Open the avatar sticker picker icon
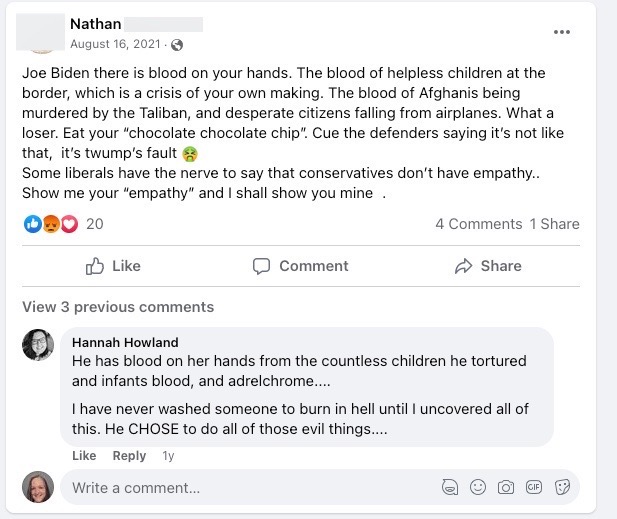The image size is (617, 519). coord(450,488)
